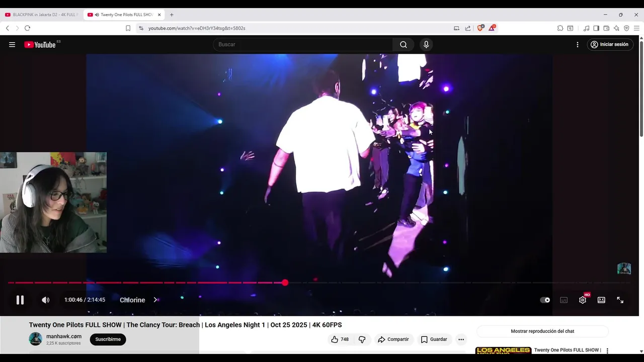
Task: Open picture-in-picture icon in address bar
Action: 456,28
